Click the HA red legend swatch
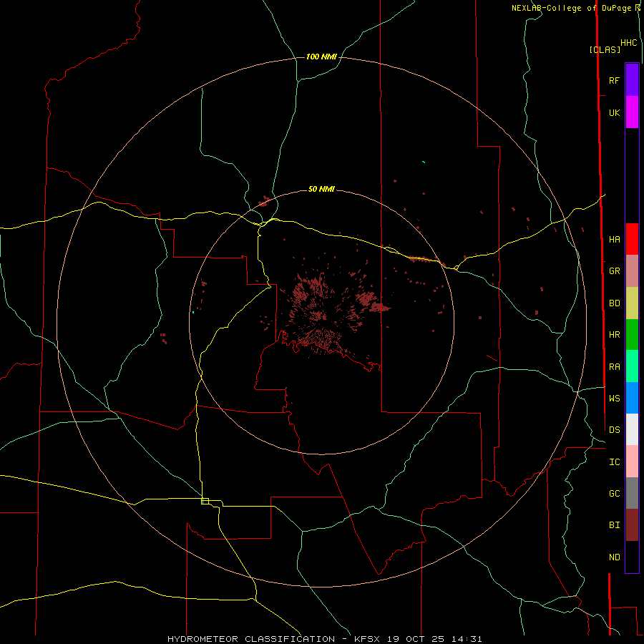This screenshot has width=644, height=644. [632, 239]
